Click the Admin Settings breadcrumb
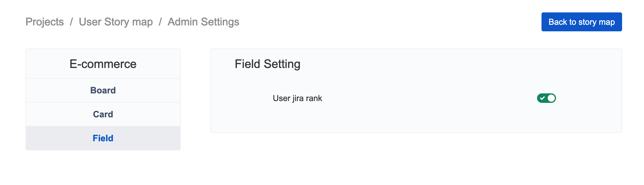This screenshot has height=185, width=644. [203, 22]
